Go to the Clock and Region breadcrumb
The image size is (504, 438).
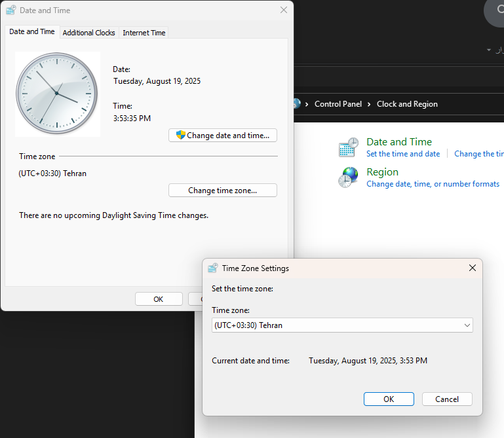(407, 104)
